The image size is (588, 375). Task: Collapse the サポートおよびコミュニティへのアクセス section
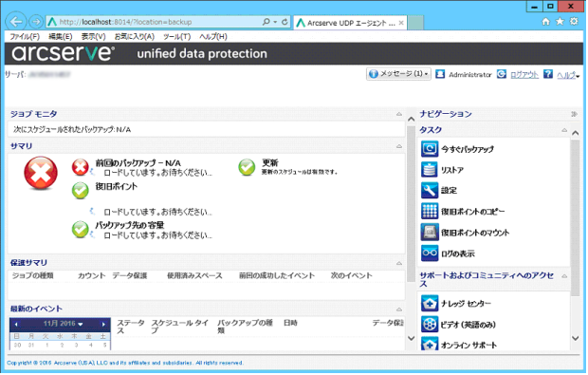click(564, 276)
